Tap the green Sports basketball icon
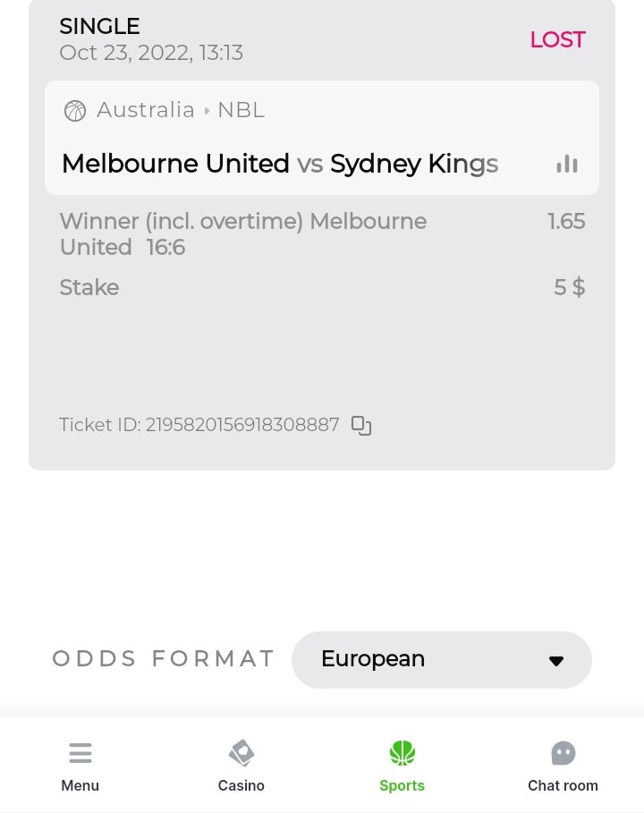Viewport: 644px width, 813px height. 402,754
